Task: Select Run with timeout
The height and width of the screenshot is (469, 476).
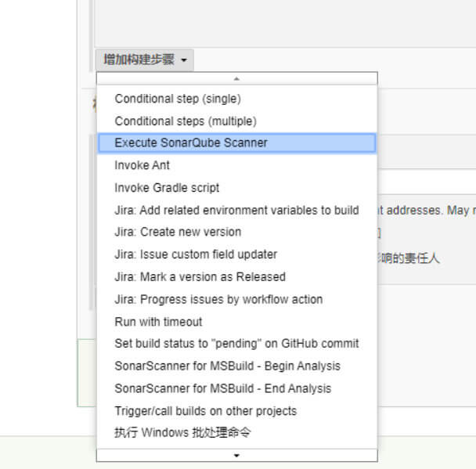Action: click(236, 322)
